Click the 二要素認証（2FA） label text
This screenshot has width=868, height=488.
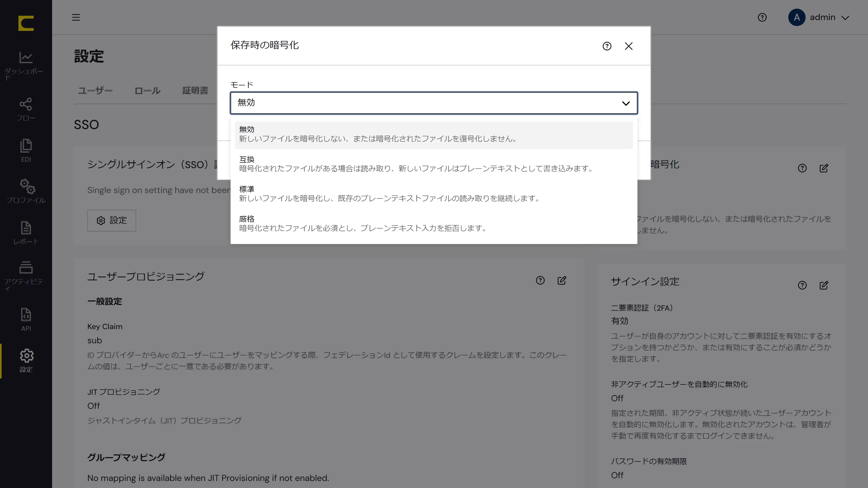tap(642, 308)
